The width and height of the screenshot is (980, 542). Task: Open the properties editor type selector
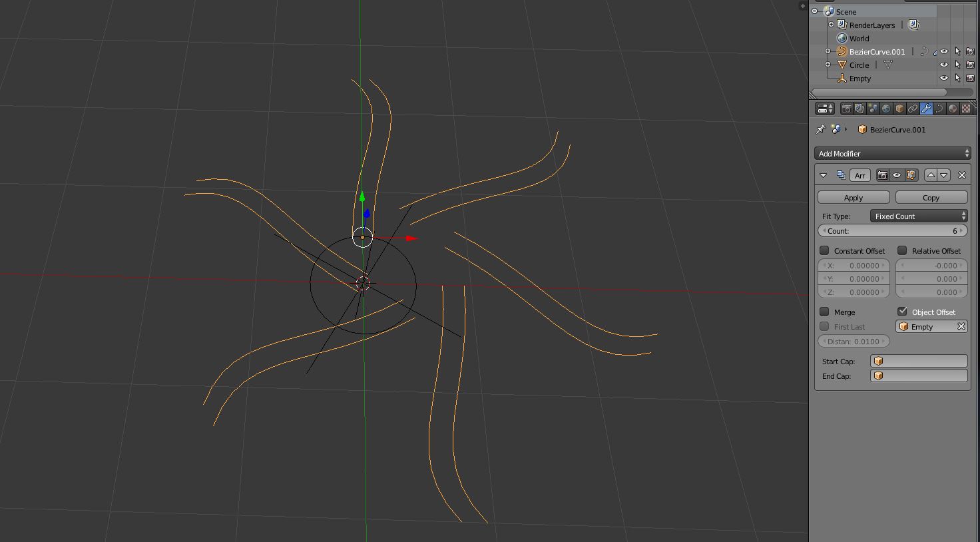825,109
